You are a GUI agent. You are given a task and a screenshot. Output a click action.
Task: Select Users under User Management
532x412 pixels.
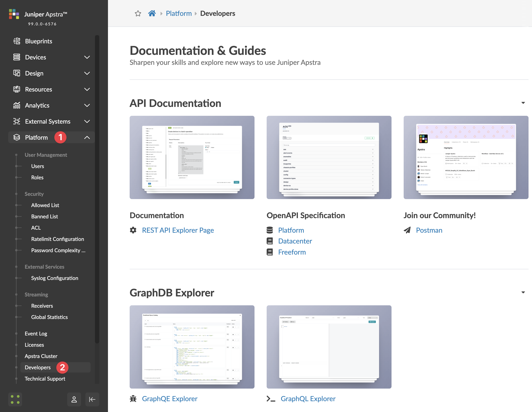coord(38,166)
